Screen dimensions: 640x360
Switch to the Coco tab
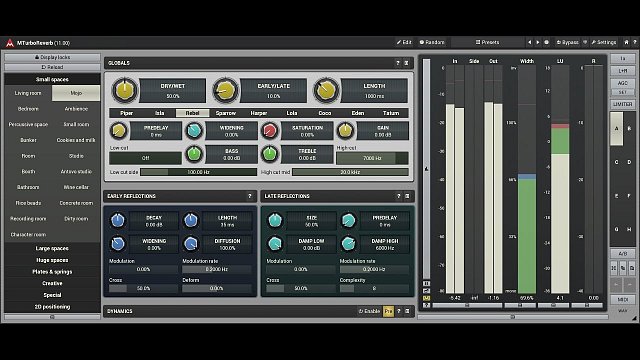click(325, 113)
